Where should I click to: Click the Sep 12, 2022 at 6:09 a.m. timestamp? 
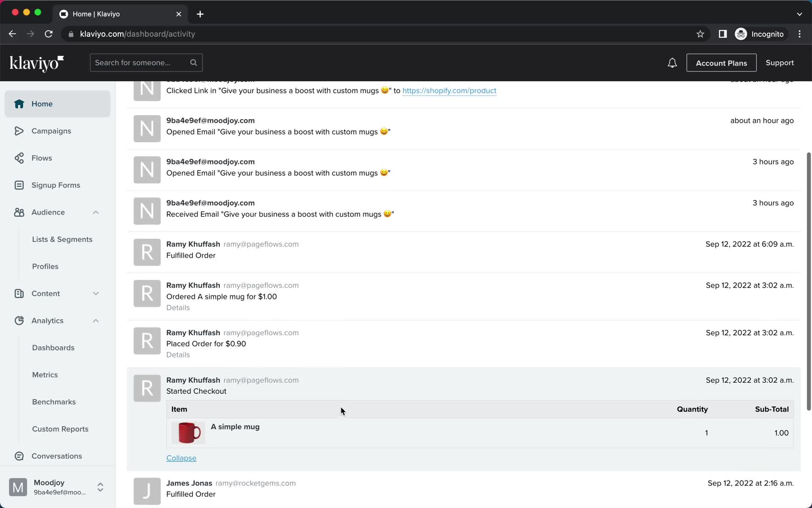(749, 244)
